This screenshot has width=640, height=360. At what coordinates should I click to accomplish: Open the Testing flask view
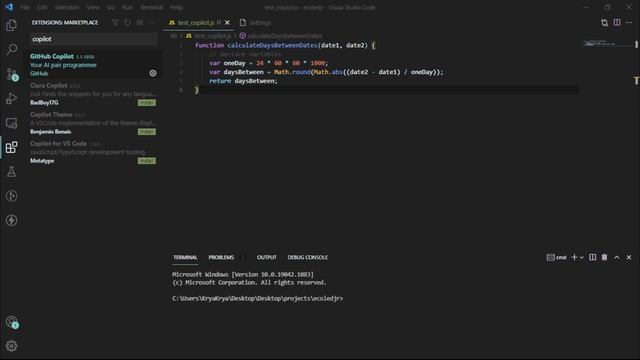tap(11, 171)
